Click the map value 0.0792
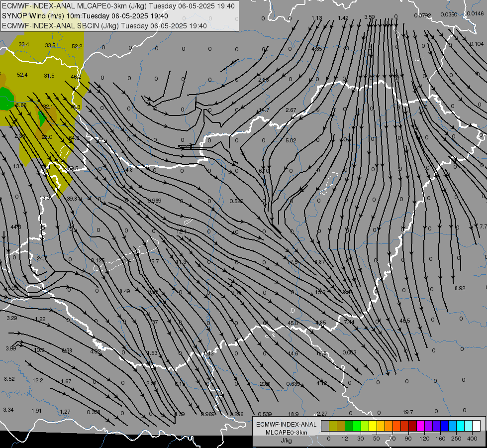This screenshot has height=448, width=487. tap(422, 15)
